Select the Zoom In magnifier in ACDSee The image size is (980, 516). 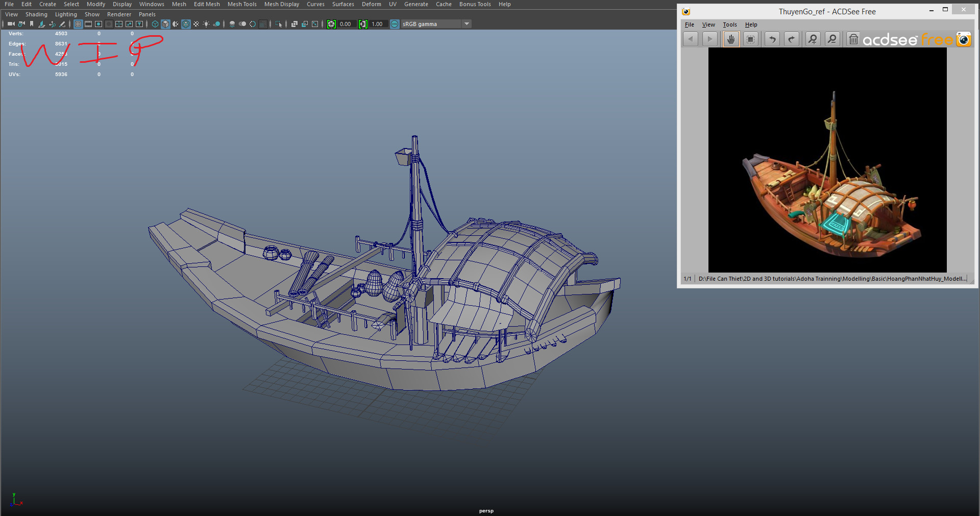click(813, 39)
